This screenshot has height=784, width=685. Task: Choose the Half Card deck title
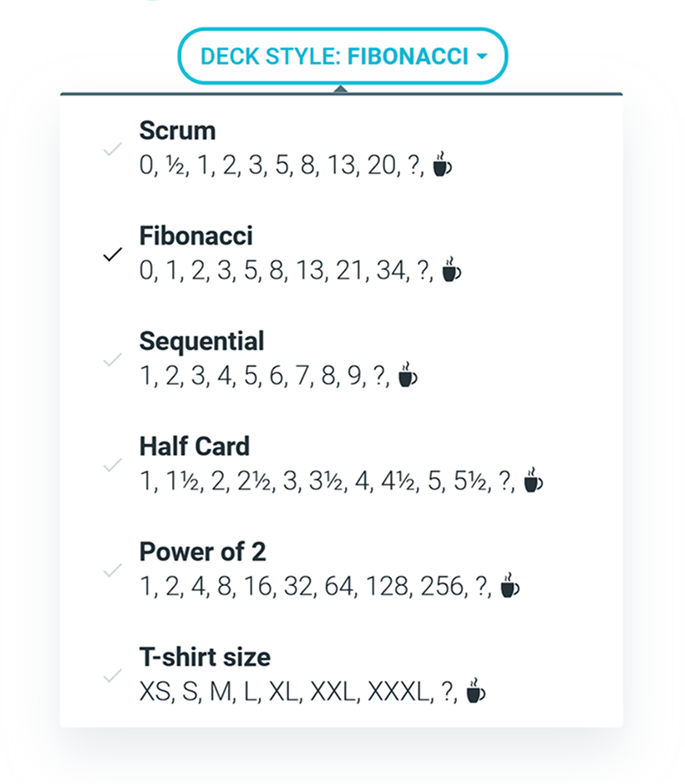[x=195, y=446]
